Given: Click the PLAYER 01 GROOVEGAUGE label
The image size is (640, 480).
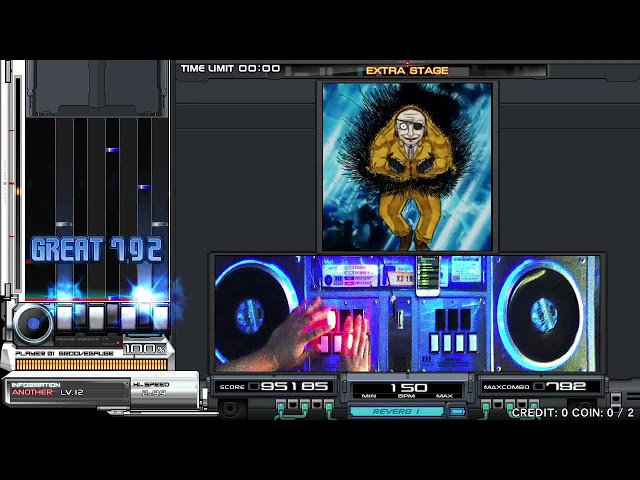Looking at the screenshot, I should 64,353.
